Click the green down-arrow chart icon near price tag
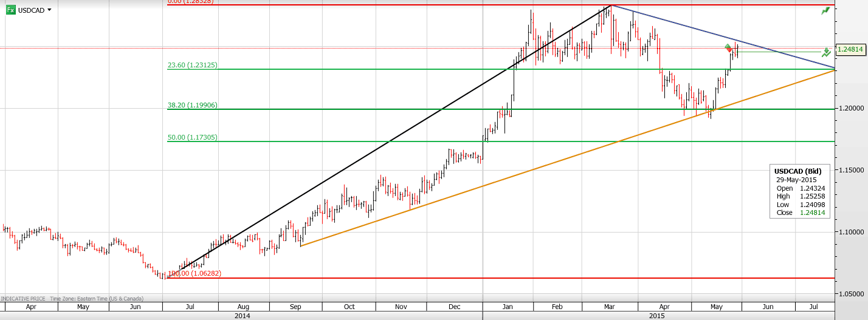This screenshot has height=320, width=868. (826, 53)
